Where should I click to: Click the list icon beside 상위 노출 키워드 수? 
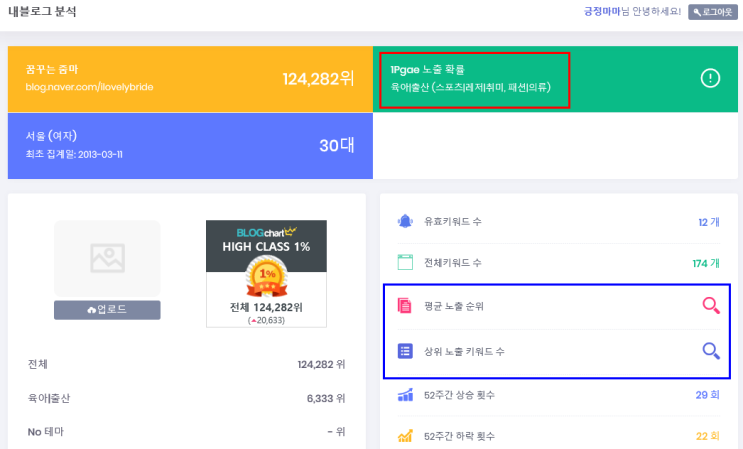(405, 351)
